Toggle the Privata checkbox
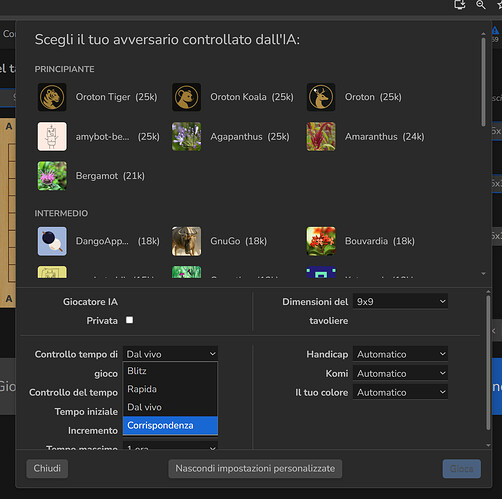 coord(129,320)
